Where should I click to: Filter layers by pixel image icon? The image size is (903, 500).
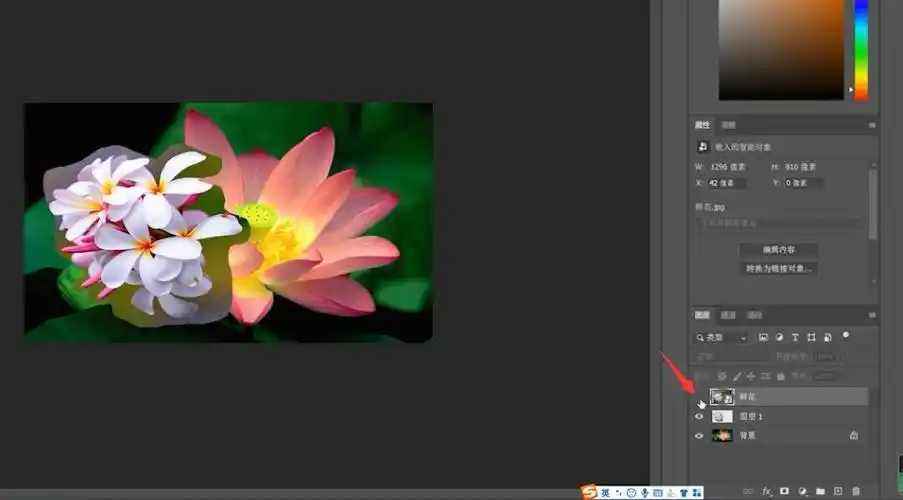pyautogui.click(x=763, y=338)
